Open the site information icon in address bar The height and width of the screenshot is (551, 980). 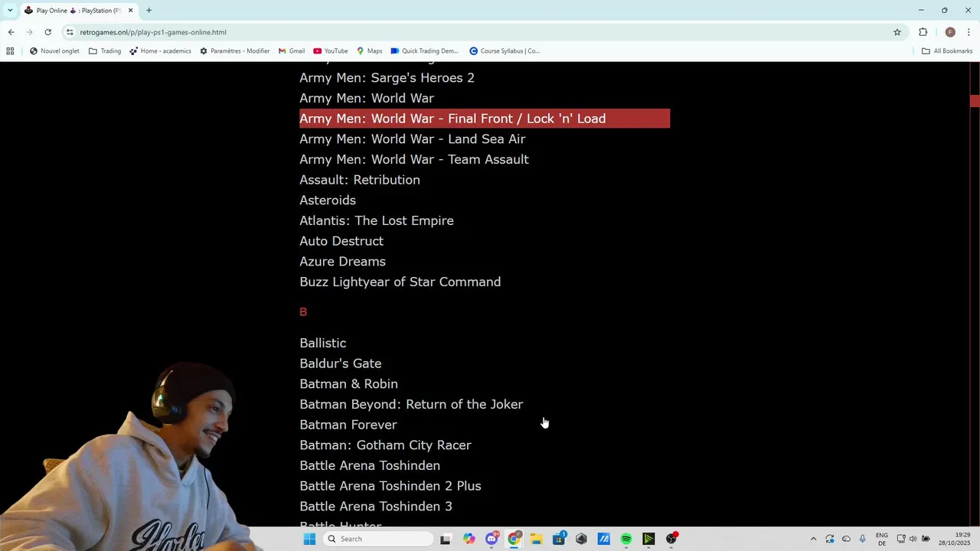pos(70,32)
